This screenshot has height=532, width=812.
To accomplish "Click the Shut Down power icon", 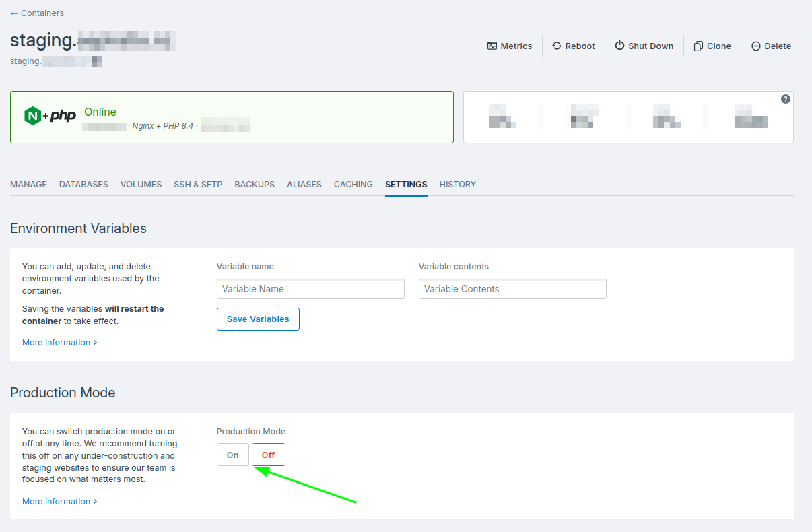I will point(619,46).
